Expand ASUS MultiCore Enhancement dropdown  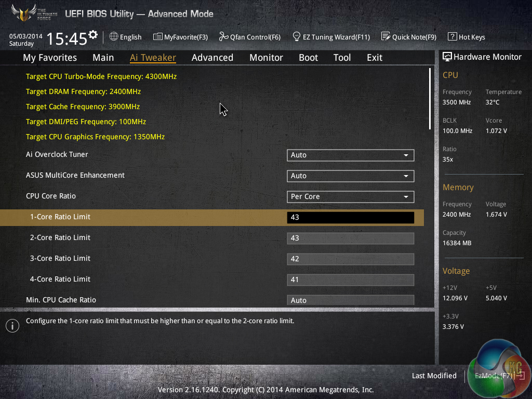pyautogui.click(x=351, y=176)
